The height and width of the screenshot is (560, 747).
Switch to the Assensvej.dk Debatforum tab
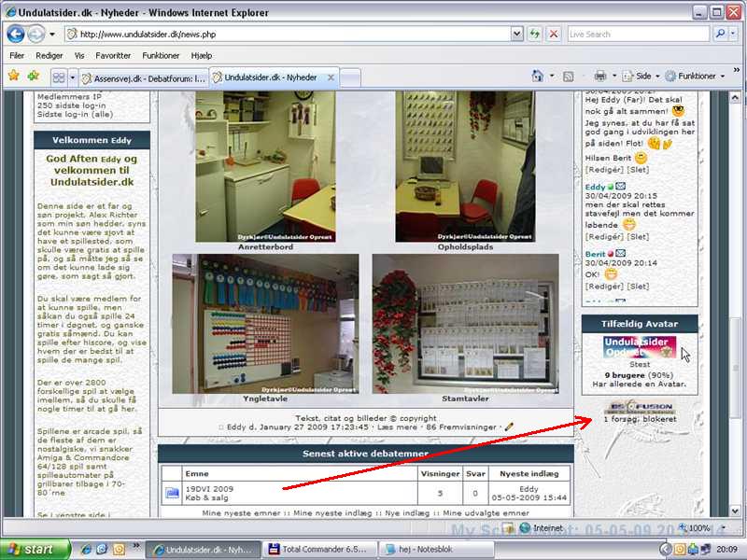coord(144,78)
